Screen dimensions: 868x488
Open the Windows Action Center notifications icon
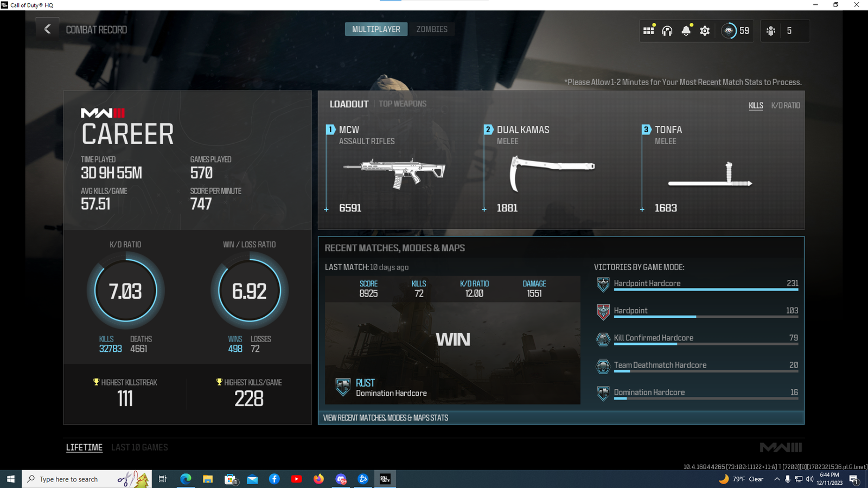tap(854, 479)
